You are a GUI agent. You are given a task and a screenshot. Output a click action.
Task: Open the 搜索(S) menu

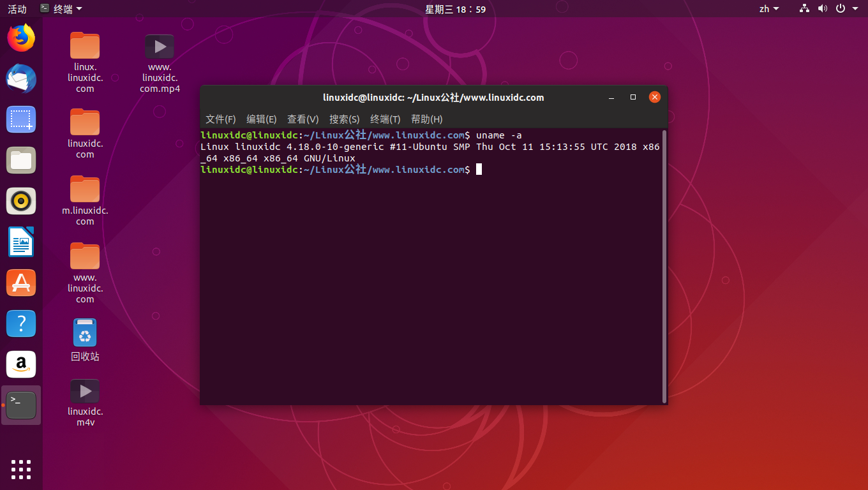pos(345,119)
